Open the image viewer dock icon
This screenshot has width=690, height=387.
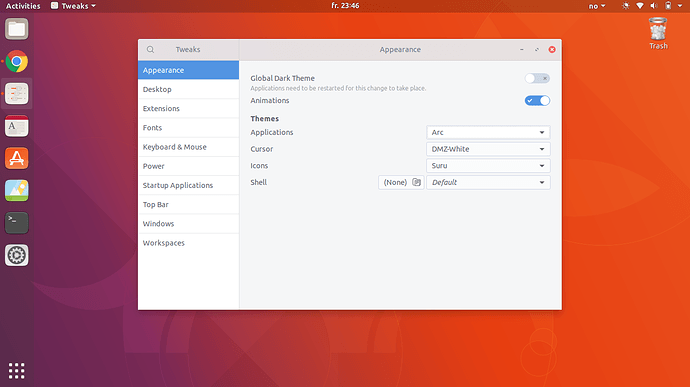pyautogui.click(x=17, y=191)
